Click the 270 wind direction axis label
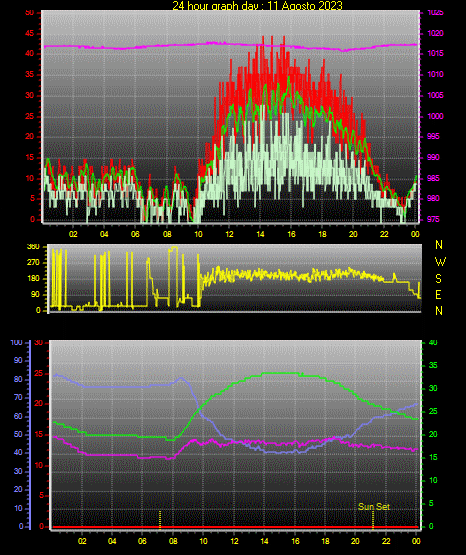 [x=33, y=263]
